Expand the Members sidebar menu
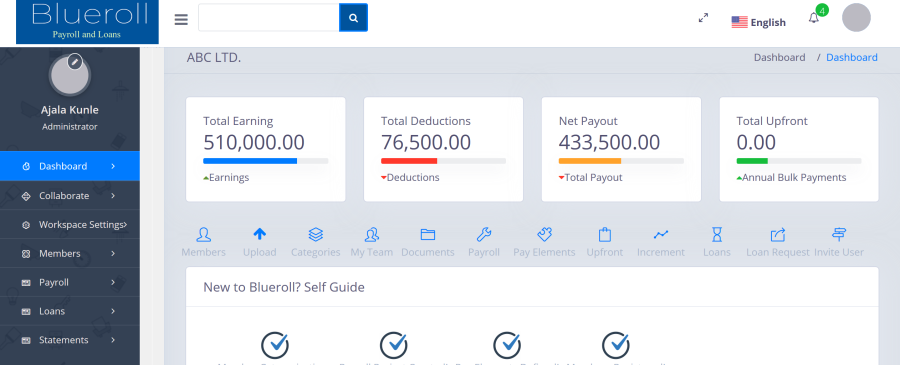Image resolution: width=900 pixels, height=365 pixels. pos(70,253)
